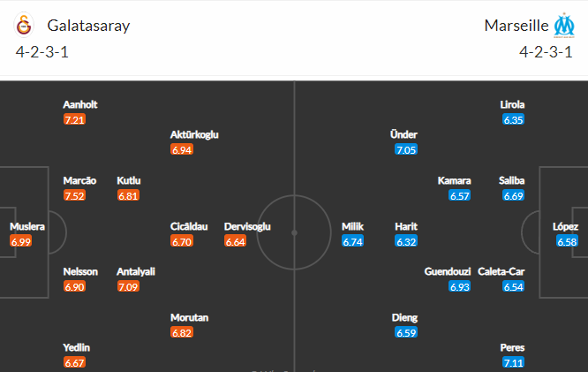Click player name Antalyali
Screen dimensions: 588x372
(136, 271)
